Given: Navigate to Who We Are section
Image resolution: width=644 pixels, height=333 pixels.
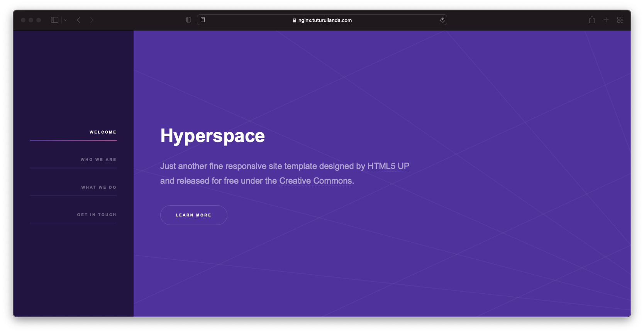Looking at the screenshot, I should [x=98, y=159].
